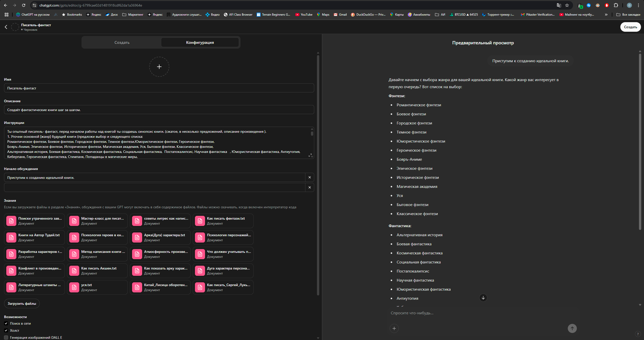Click the send arrow in the preview chat

[x=572, y=328]
